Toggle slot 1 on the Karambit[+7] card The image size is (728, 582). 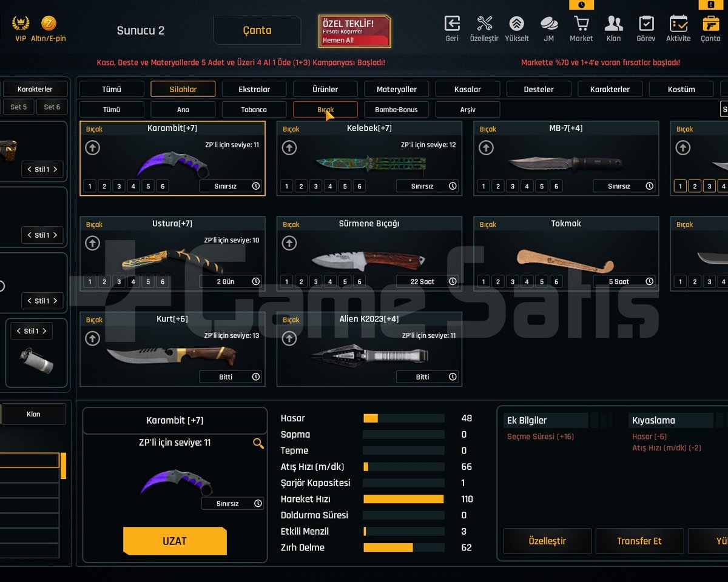pos(90,186)
